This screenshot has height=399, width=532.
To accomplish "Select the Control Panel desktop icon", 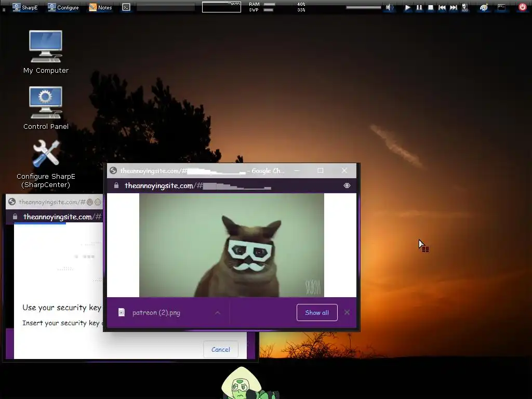I will 46,108.
